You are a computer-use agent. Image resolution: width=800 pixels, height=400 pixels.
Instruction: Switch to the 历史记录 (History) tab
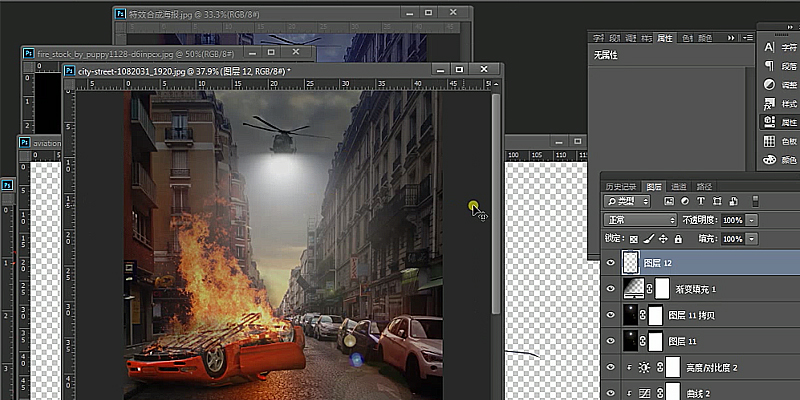[620, 186]
